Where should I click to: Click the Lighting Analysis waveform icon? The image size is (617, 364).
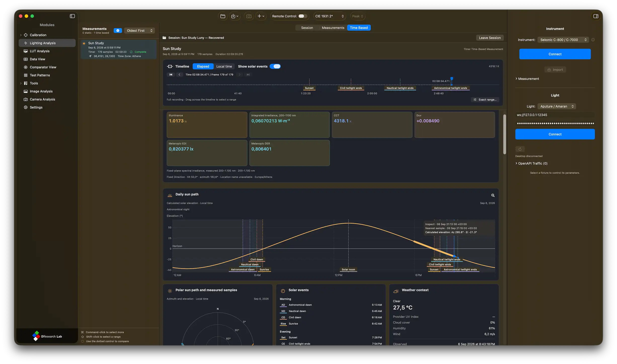tap(26, 43)
